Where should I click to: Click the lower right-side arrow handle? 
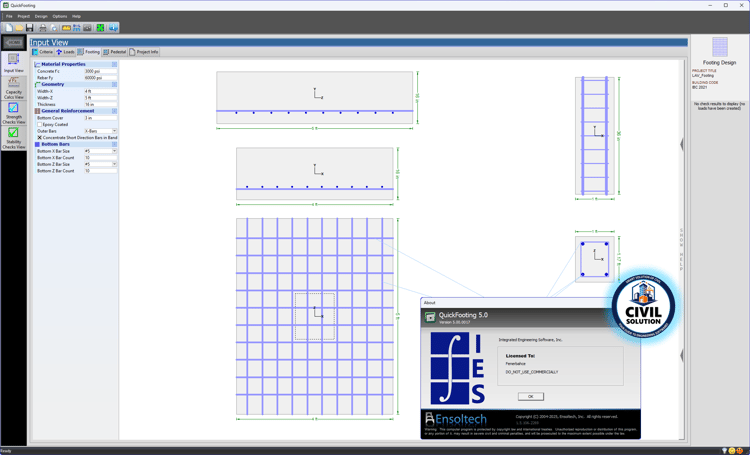tap(682, 355)
